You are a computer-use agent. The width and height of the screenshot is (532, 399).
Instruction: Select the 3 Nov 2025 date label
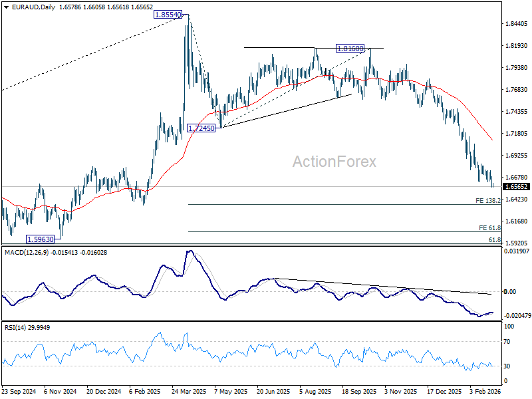pyautogui.click(x=401, y=392)
